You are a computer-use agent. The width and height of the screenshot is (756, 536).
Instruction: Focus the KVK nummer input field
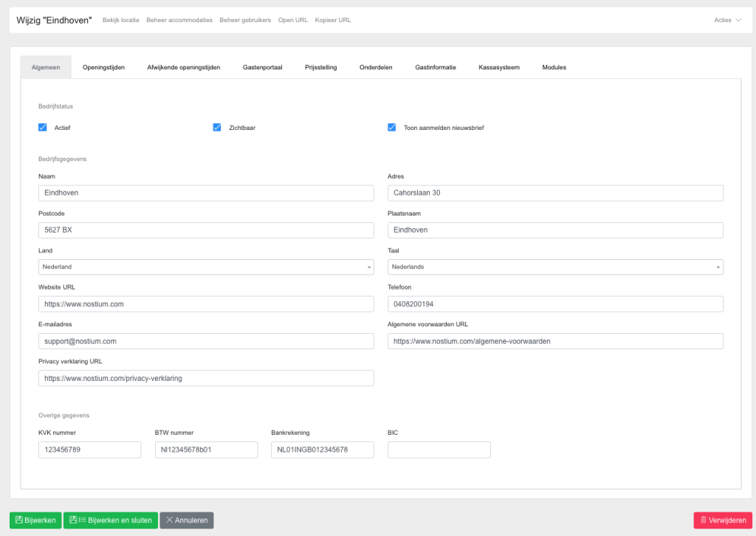[89, 450]
